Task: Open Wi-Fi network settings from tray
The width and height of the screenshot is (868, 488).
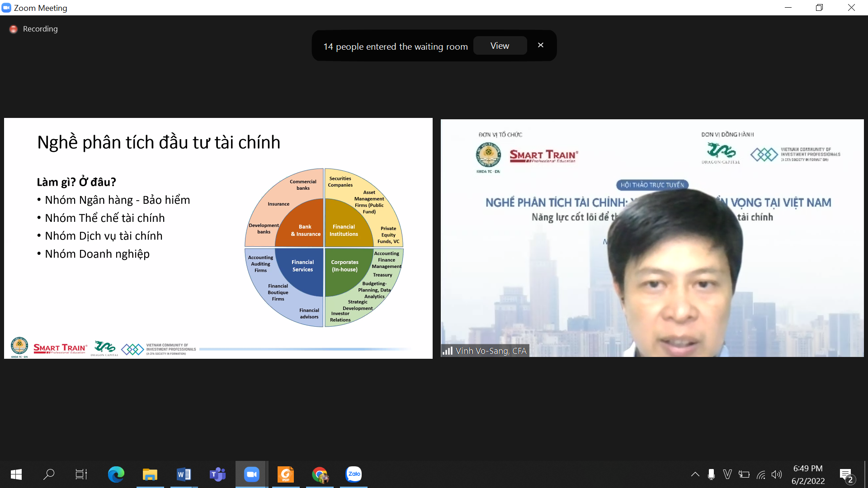Action: [761, 474]
